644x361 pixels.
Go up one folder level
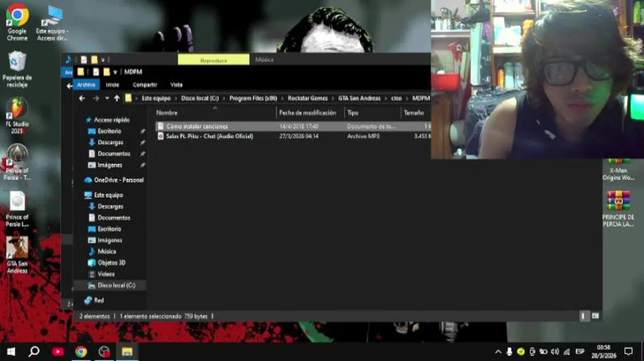pyautogui.click(x=116, y=98)
